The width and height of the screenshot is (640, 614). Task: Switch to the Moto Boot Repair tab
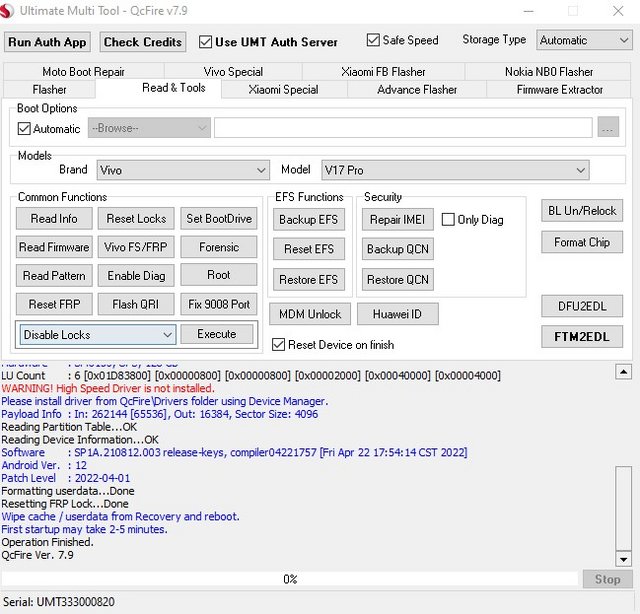click(x=83, y=71)
